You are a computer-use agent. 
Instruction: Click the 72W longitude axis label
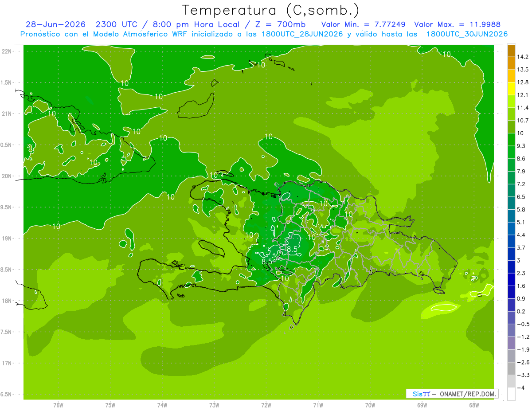[266, 405]
